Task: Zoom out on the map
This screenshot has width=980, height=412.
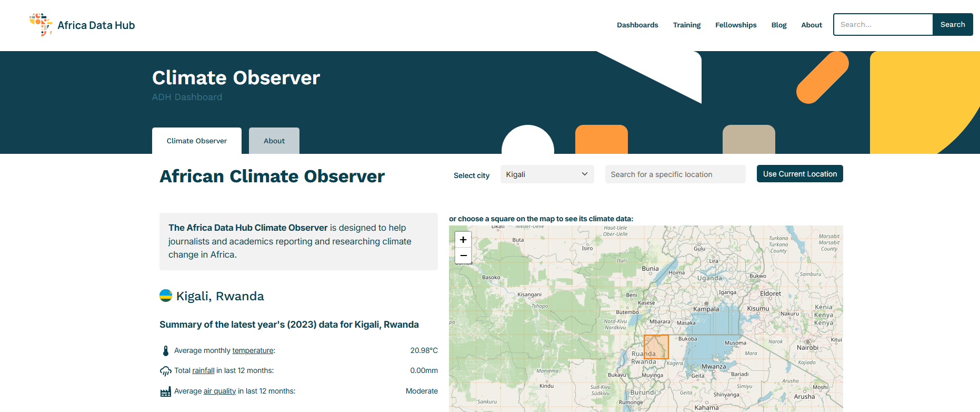Action: point(463,256)
